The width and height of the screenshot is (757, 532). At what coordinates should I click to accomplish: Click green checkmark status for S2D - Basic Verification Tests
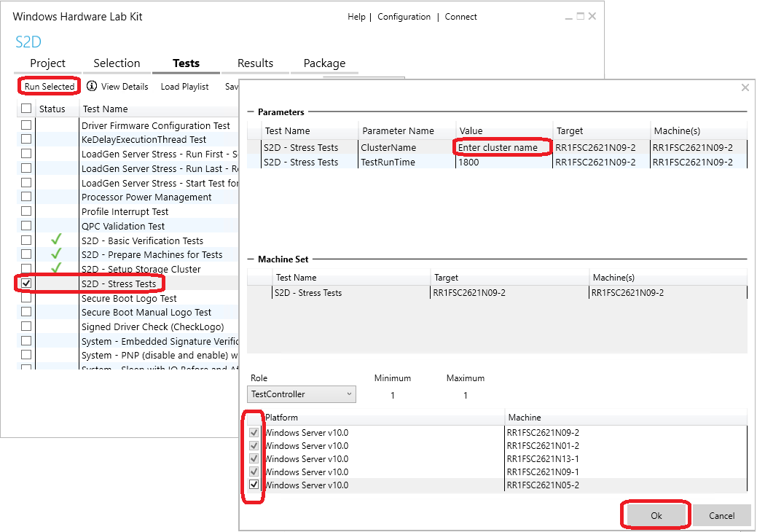point(57,240)
